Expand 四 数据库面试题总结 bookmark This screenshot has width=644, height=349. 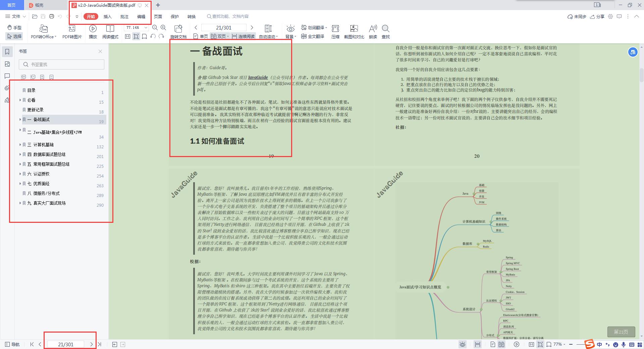[x=20, y=154]
